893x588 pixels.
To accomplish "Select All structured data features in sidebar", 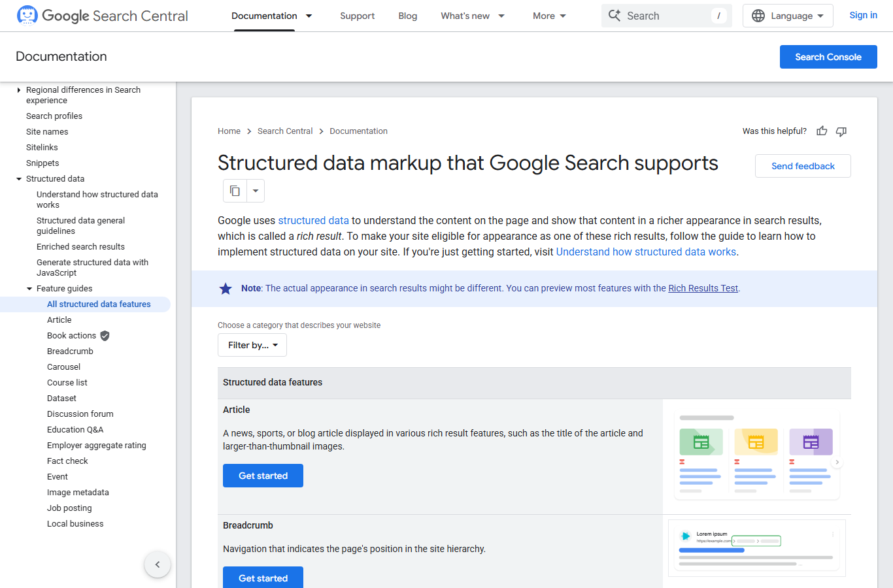I will click(99, 304).
